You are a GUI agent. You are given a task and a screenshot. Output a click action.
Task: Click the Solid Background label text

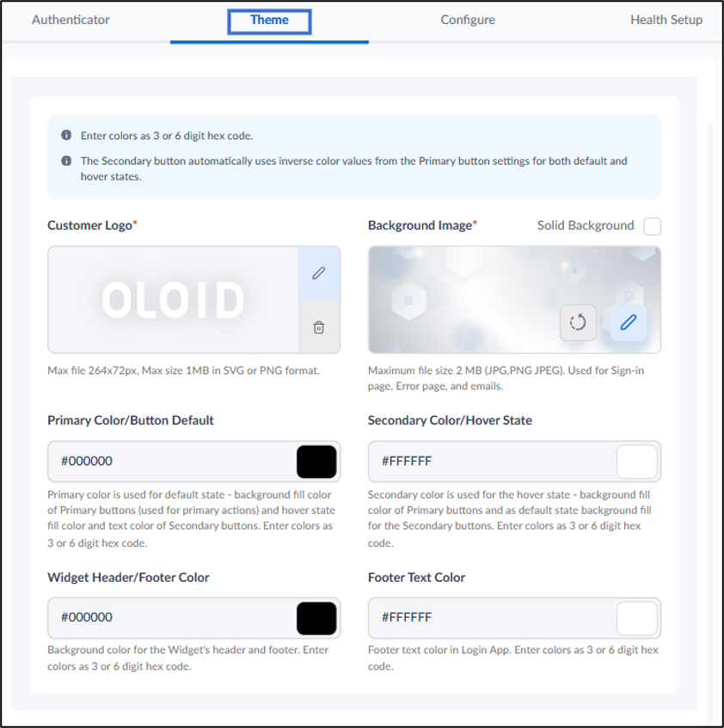pos(586,225)
